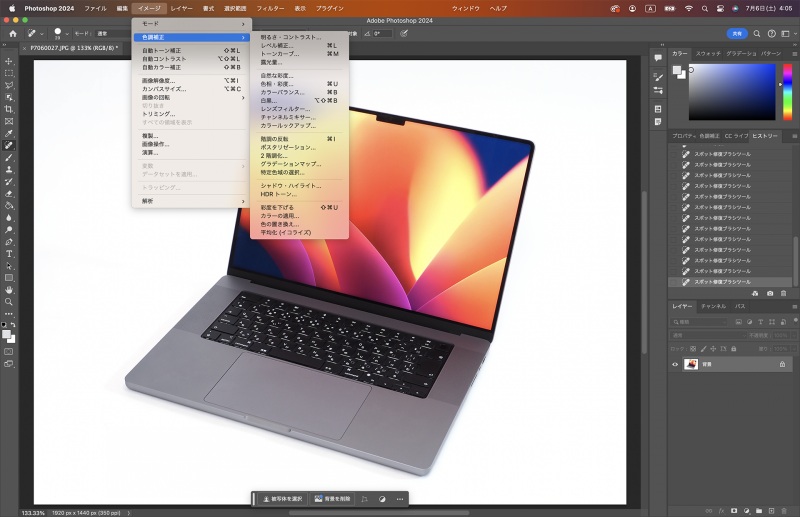This screenshot has height=517, width=800.
Task: Toggle Quick Mask mode in toolbar
Action: tap(9, 352)
